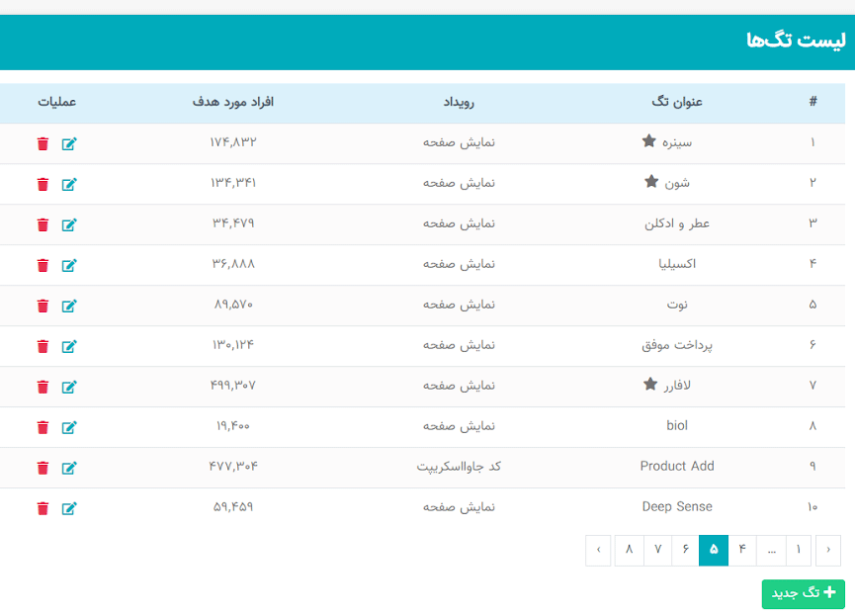Delete the عطر و ادکلن tag
855x616 pixels.
coord(43,224)
